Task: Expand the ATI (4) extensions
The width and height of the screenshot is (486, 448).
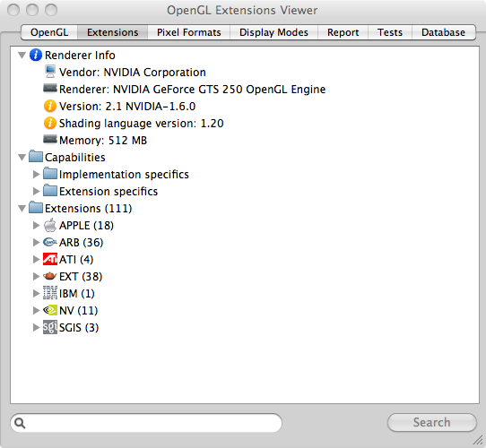Action: [36, 259]
